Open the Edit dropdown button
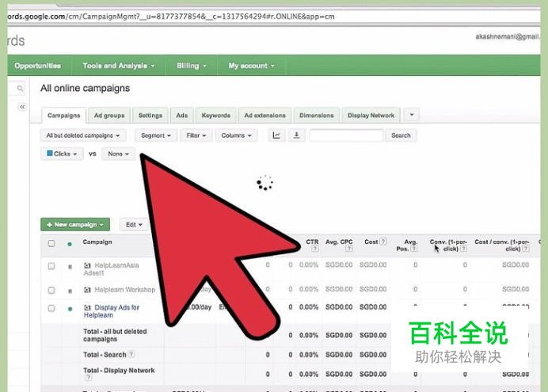This screenshot has width=548, height=392. click(x=134, y=224)
